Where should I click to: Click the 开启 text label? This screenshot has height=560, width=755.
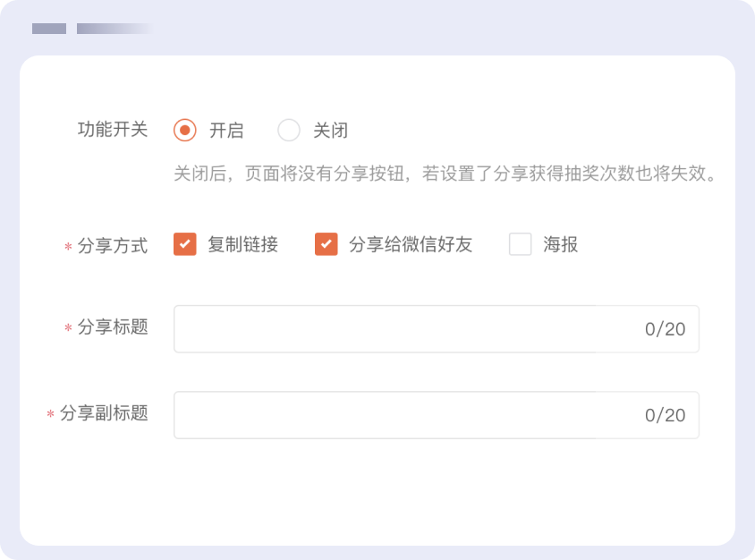coord(226,131)
